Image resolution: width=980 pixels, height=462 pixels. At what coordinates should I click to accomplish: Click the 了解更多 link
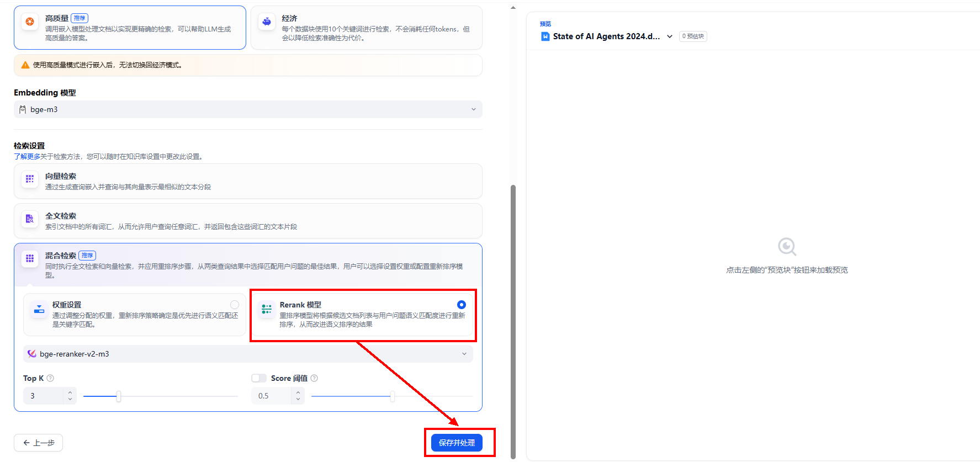click(x=27, y=157)
